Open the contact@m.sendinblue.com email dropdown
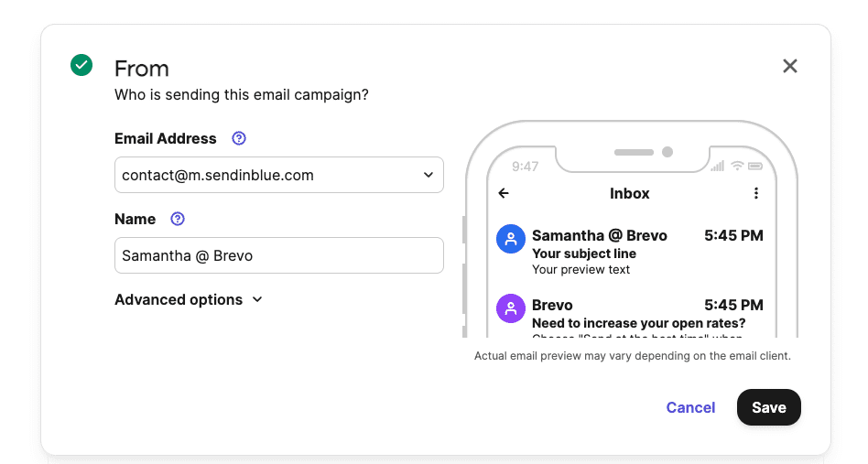This screenshot has width=868, height=464. pyautogui.click(x=279, y=175)
